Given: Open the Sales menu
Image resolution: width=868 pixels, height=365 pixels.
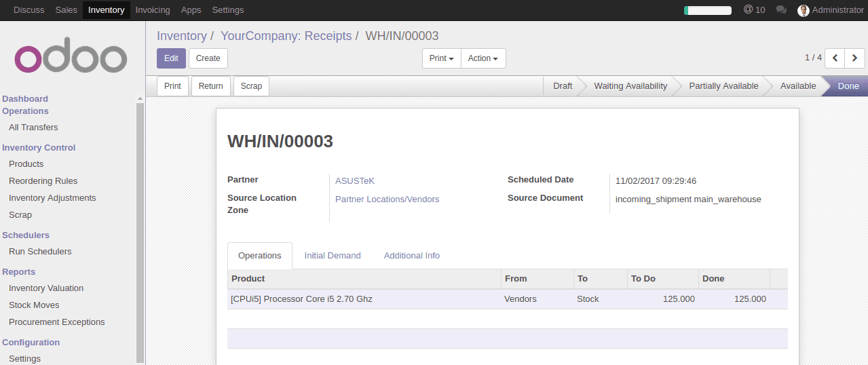Looking at the screenshot, I should tap(67, 10).
